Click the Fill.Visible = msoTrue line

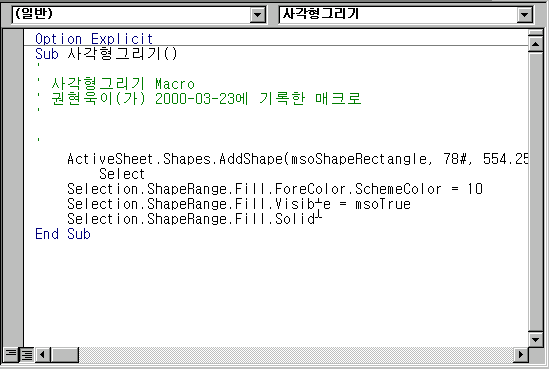point(239,204)
